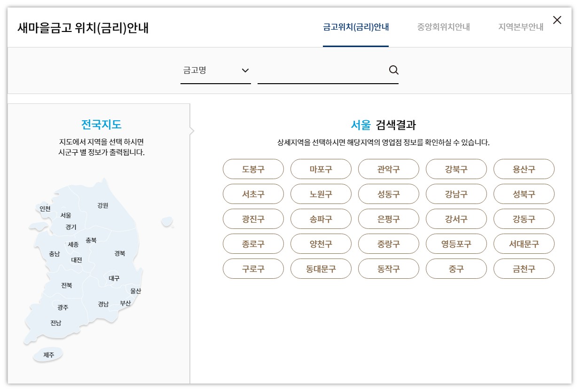
Task: Click 전남 region on the map
Action: [56, 323]
